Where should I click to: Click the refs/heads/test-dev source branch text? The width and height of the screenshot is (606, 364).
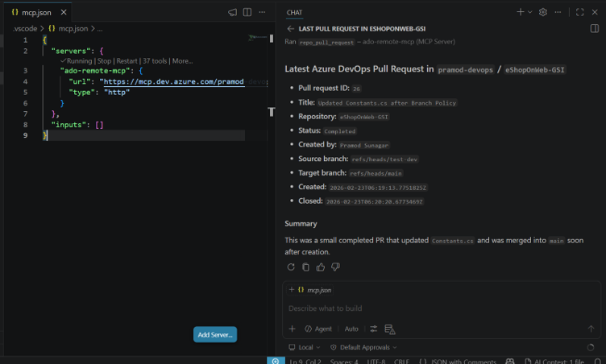pyautogui.click(x=384, y=159)
